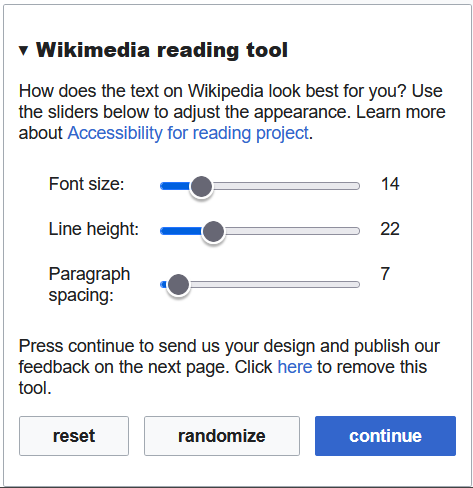Click the Font size slider track's unfilled section
The height and width of the screenshot is (488, 473).
click(x=286, y=186)
